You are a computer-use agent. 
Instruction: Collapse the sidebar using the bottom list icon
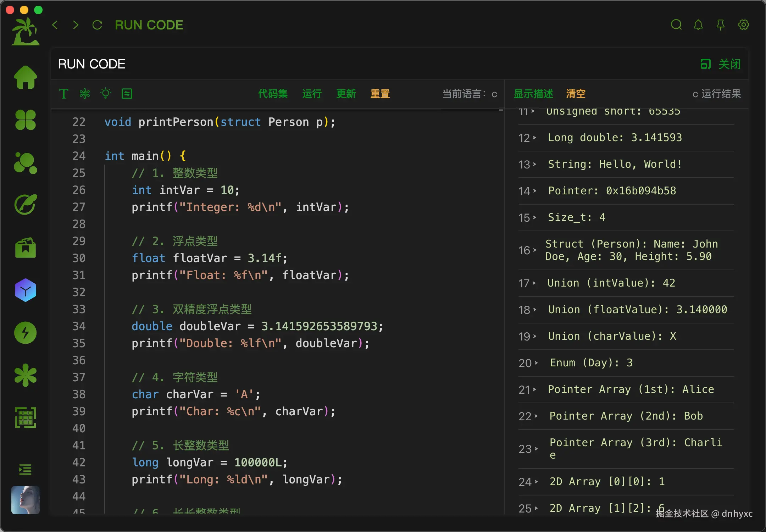coord(25,469)
